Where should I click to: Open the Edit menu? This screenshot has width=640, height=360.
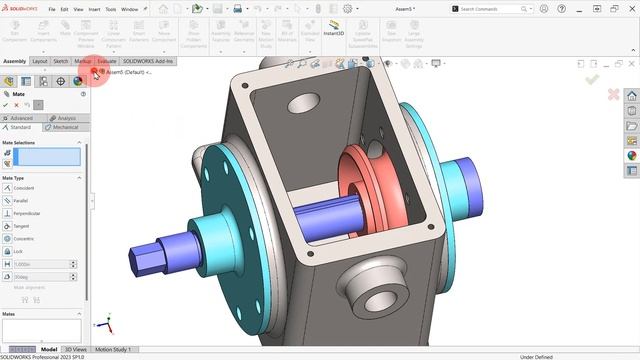(64, 9)
